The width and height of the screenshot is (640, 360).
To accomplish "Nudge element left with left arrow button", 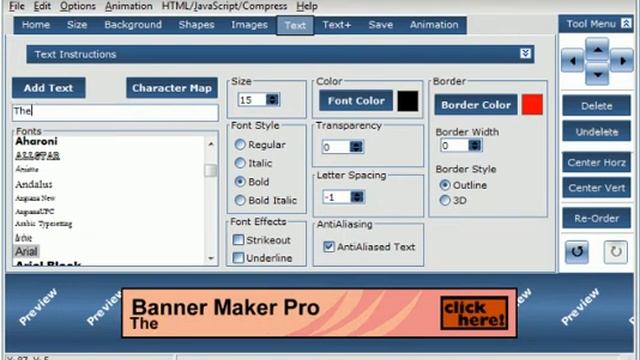I will (572, 61).
